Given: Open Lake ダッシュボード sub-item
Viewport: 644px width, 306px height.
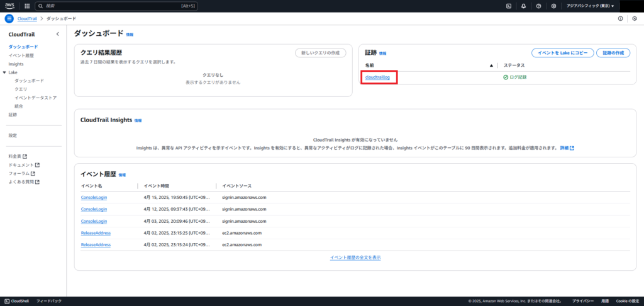Looking at the screenshot, I should pyautogui.click(x=29, y=81).
